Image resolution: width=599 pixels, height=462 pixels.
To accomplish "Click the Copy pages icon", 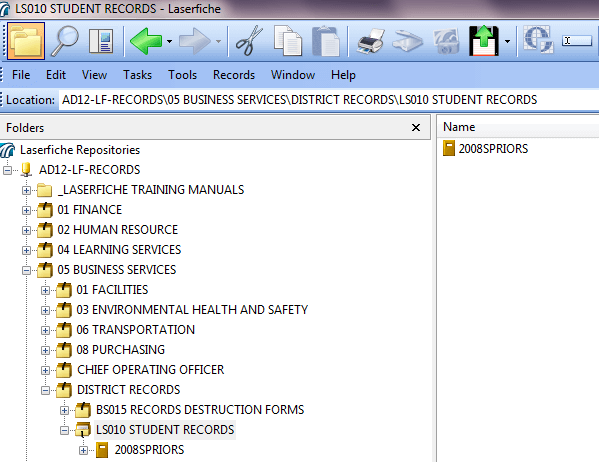I will pos(288,41).
